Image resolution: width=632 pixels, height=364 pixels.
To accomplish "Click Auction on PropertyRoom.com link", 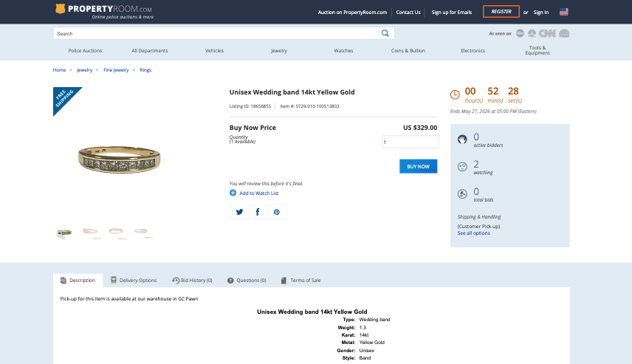I will [x=352, y=12].
